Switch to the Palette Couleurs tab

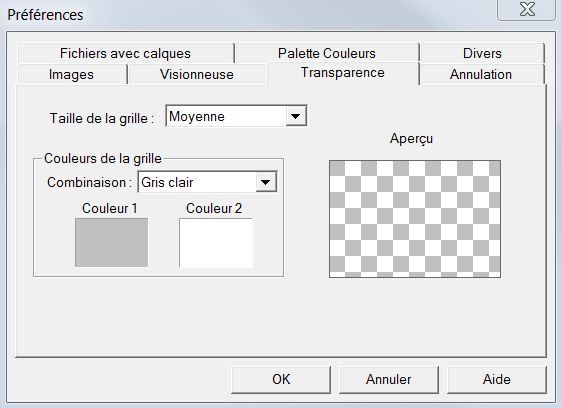pos(327,53)
